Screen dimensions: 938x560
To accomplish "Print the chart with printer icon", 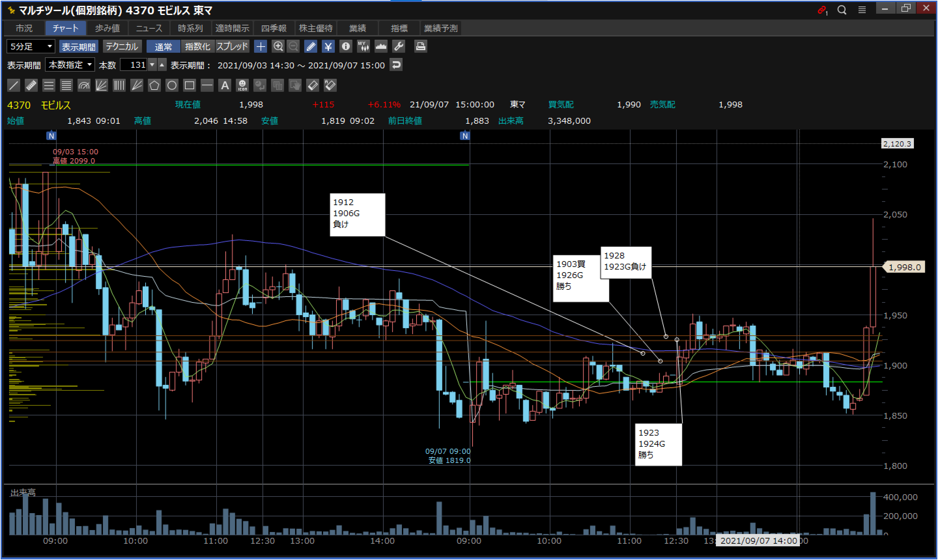I will pyautogui.click(x=420, y=47).
